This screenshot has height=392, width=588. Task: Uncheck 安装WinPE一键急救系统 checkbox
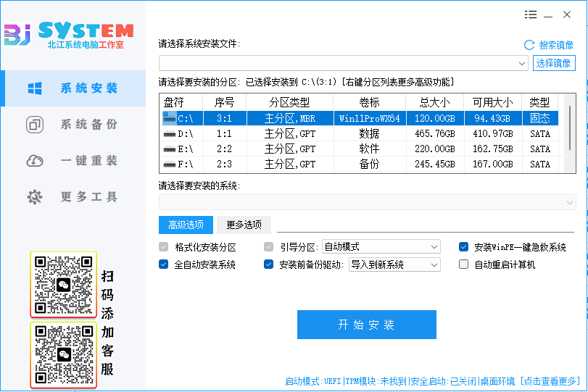pyautogui.click(x=463, y=247)
